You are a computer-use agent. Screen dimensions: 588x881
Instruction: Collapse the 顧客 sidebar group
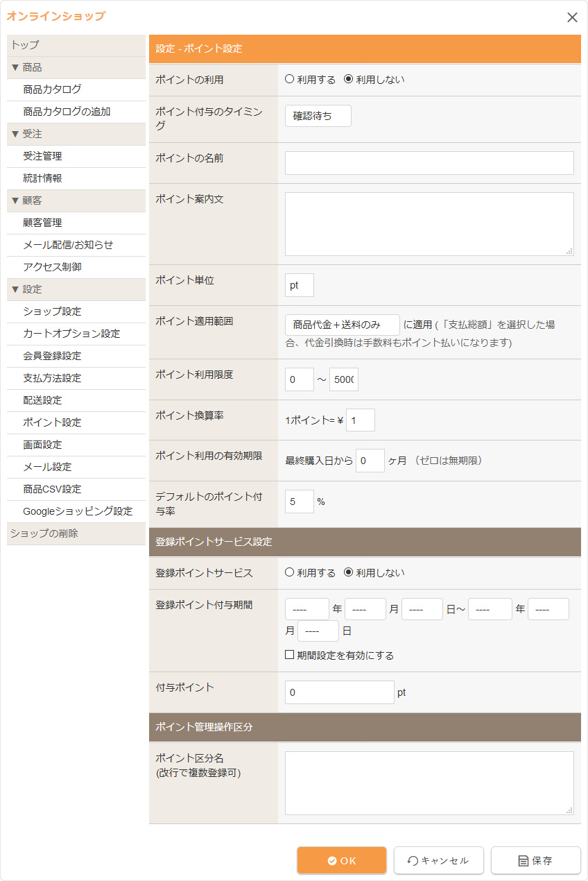(x=26, y=200)
